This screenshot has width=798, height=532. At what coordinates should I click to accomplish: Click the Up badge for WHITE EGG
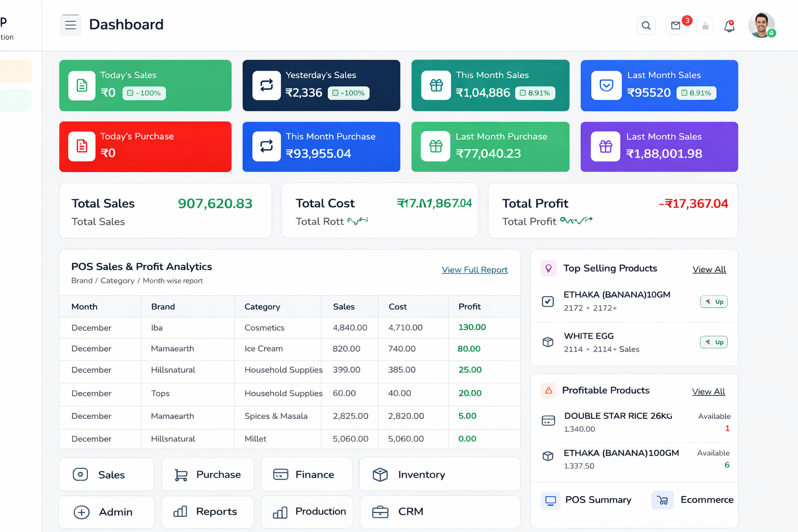[x=714, y=342]
